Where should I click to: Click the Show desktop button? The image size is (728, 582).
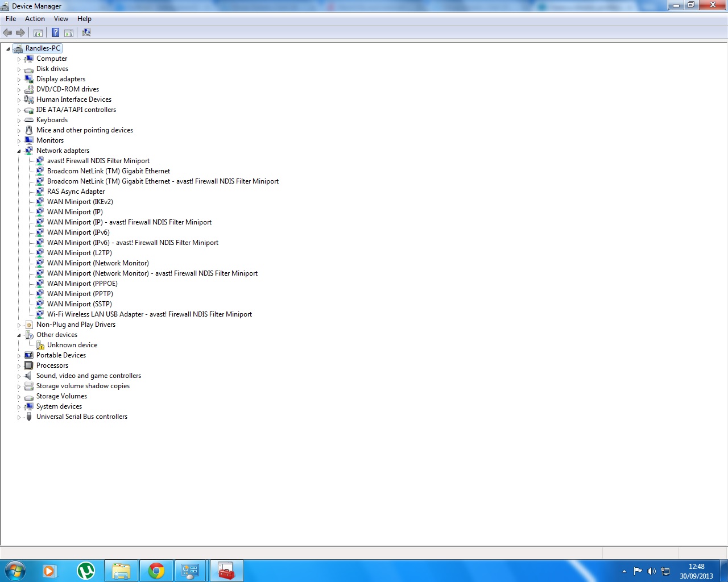coord(723,571)
